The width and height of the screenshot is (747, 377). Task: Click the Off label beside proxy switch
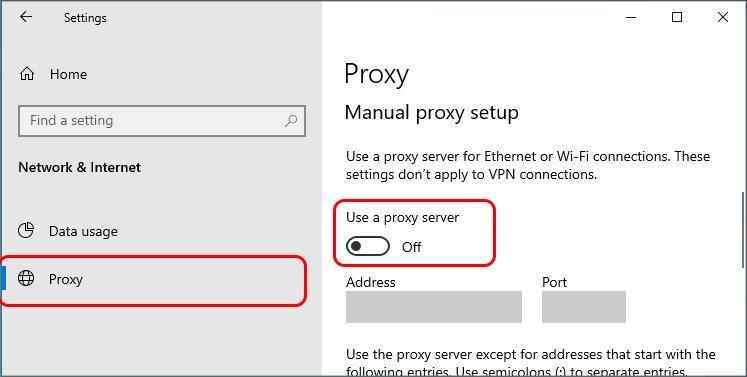tap(412, 247)
